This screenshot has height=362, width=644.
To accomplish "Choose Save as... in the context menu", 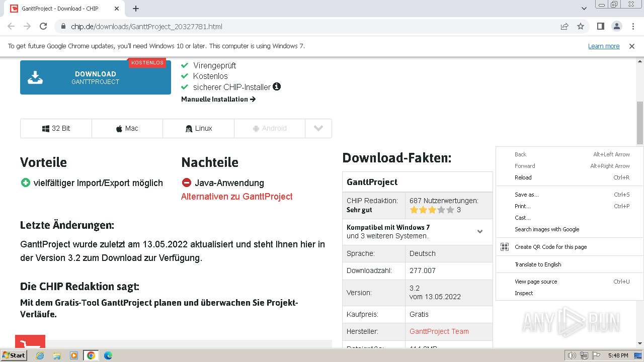I will [570, 195].
